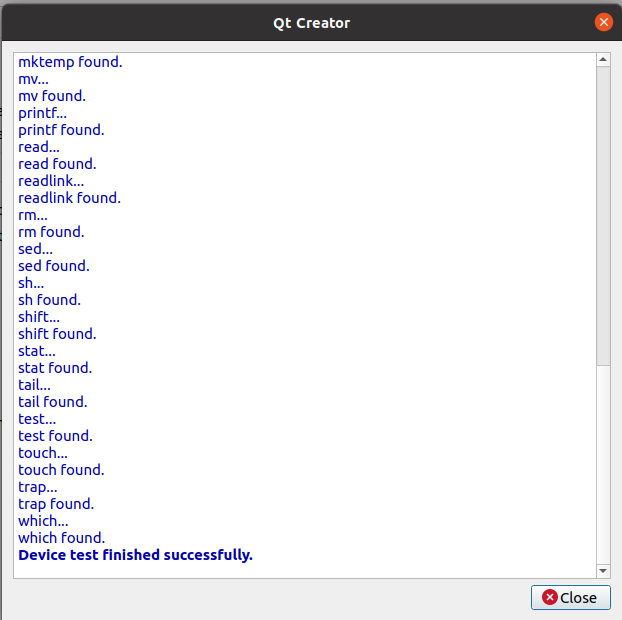This screenshot has width=622, height=620.
Task: Close the dialog with the orange title bar X
Action: (603, 22)
